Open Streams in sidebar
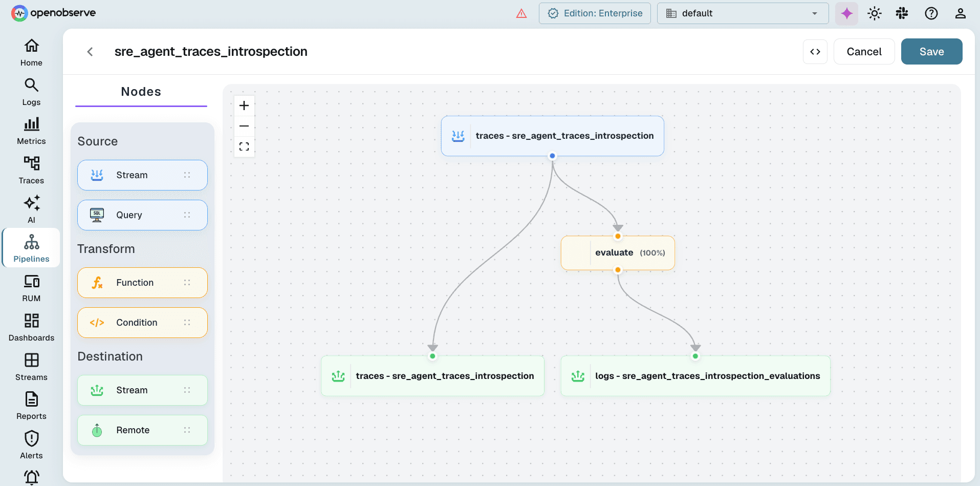Viewport: 980px width, 486px height. [31, 367]
